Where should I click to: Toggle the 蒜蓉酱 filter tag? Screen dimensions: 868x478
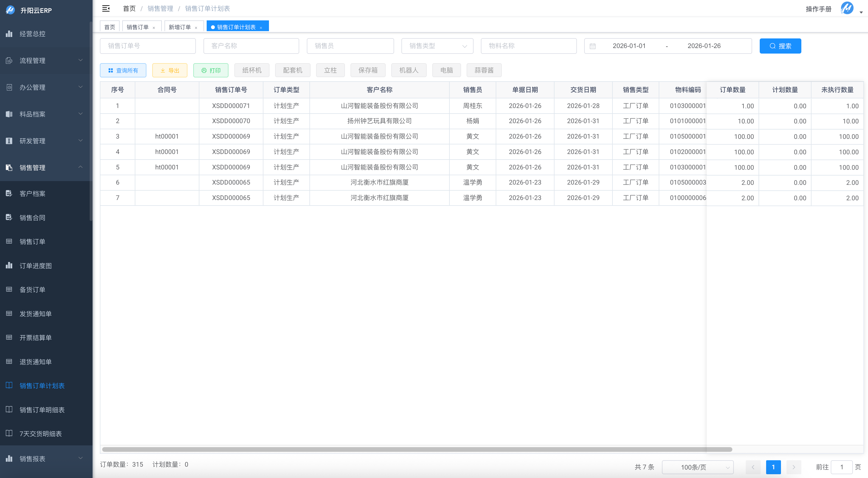483,70
